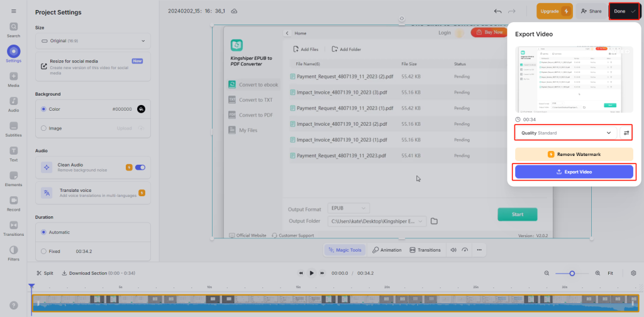Open the Media panel
Screen dimensions: 644x317
point(14,80)
